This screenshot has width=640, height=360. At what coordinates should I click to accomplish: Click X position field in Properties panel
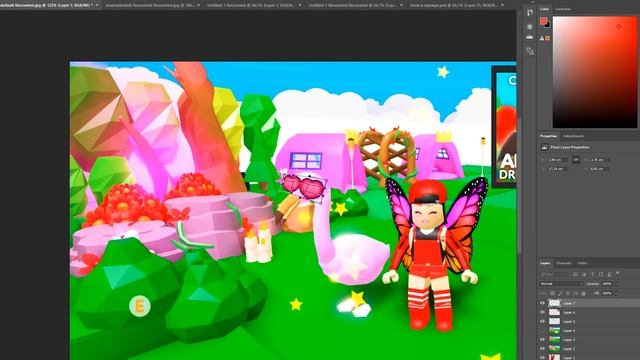coord(557,169)
